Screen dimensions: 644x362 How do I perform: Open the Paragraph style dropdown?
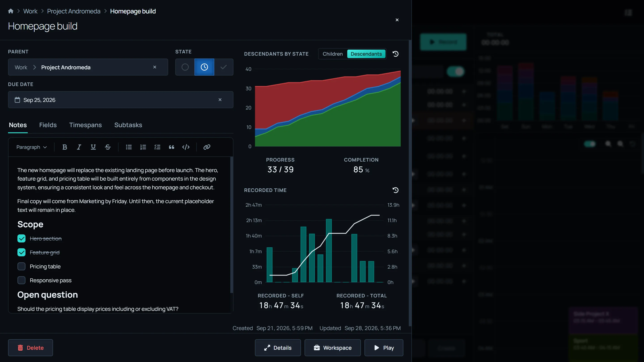pos(32,147)
